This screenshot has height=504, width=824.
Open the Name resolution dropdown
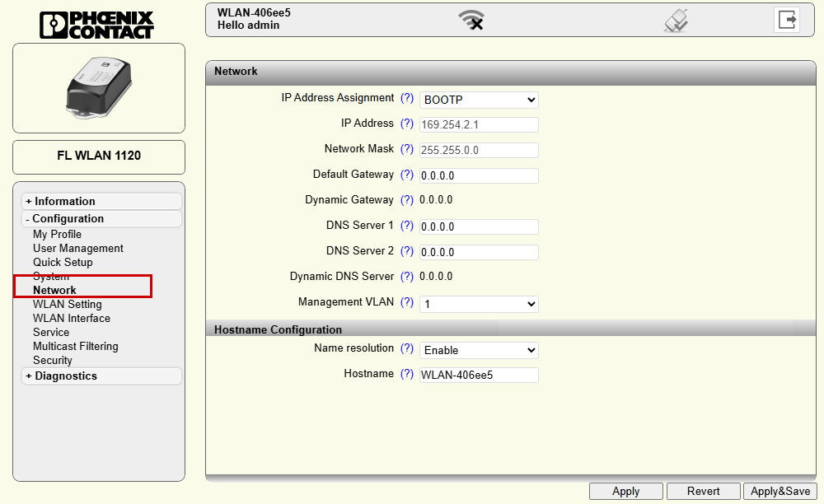point(479,350)
